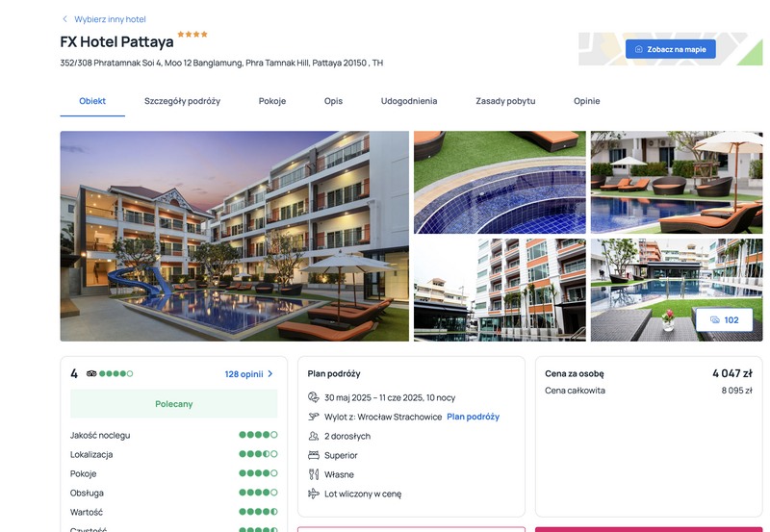Image resolution: width=770 pixels, height=532 pixels.
Task: Click the cutlery icon beside Własne
Action: [314, 474]
